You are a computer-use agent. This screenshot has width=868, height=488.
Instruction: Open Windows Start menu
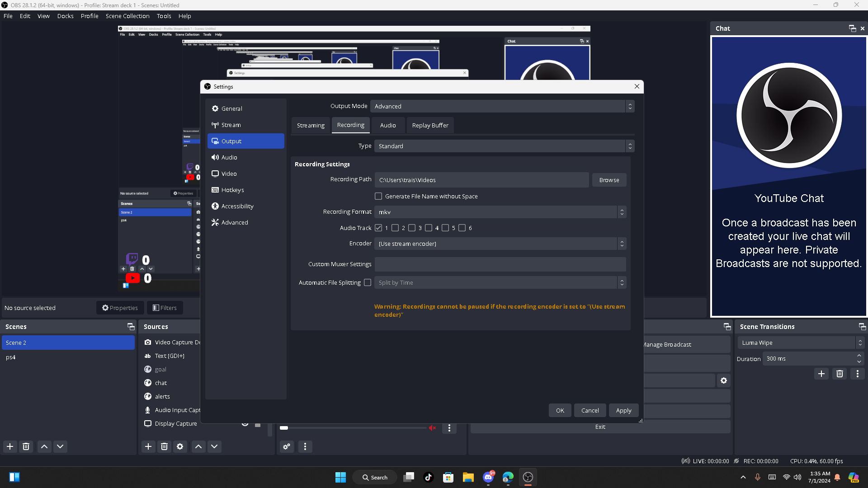point(340,477)
